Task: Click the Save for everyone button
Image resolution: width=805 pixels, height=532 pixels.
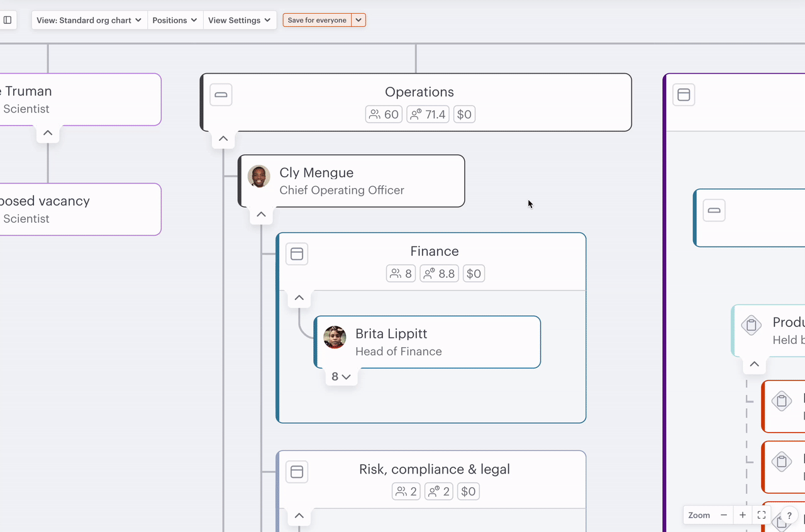Action: pos(317,20)
